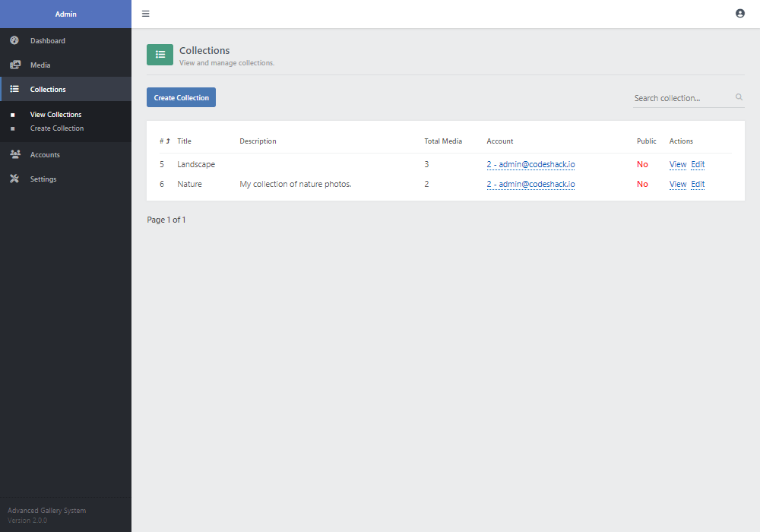Viewport: 760px width, 532px height.
Task: Click the blue Create Collection button
Action: pyautogui.click(x=182, y=97)
